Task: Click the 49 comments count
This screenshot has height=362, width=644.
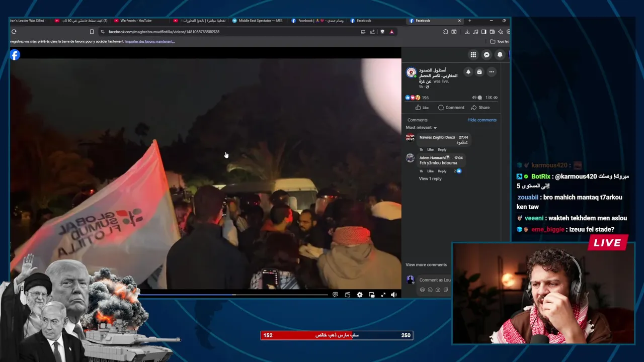Action: click(x=476, y=98)
